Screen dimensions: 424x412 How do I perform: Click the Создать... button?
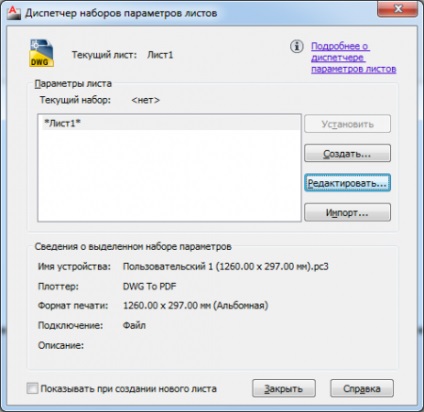pyautogui.click(x=347, y=153)
